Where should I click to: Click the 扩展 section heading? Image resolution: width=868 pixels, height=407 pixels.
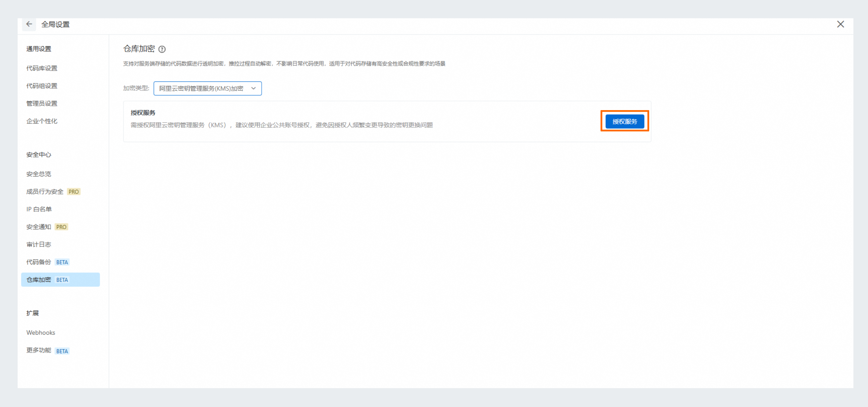(33, 313)
